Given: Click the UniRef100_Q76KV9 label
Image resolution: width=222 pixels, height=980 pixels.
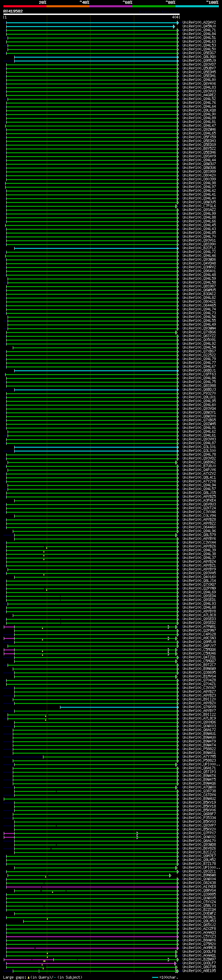Looking at the screenshot, I should (x=199, y=707).
